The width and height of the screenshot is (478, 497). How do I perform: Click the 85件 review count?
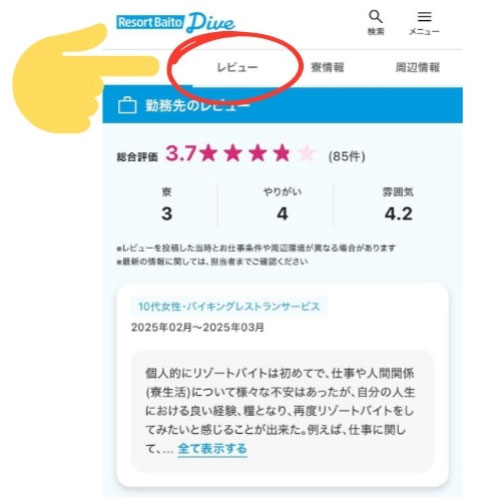(x=347, y=156)
